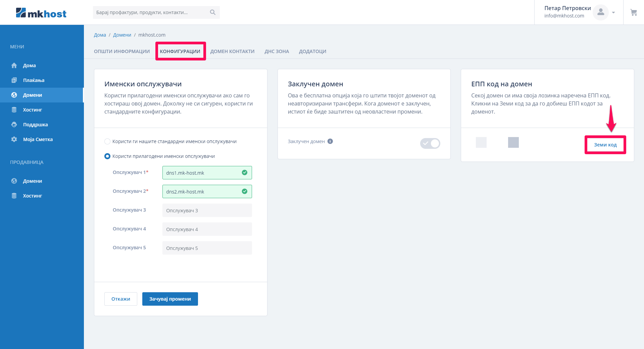
Task: Click the green check in Опслужувач 1 field
Action: click(245, 173)
